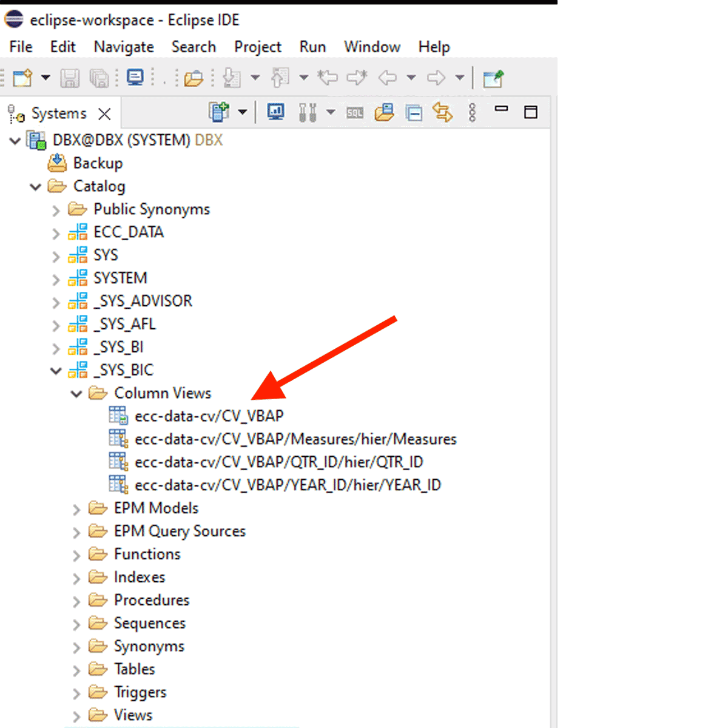The height and width of the screenshot is (728, 728).
Task: Open the Search menu
Action: tap(194, 47)
